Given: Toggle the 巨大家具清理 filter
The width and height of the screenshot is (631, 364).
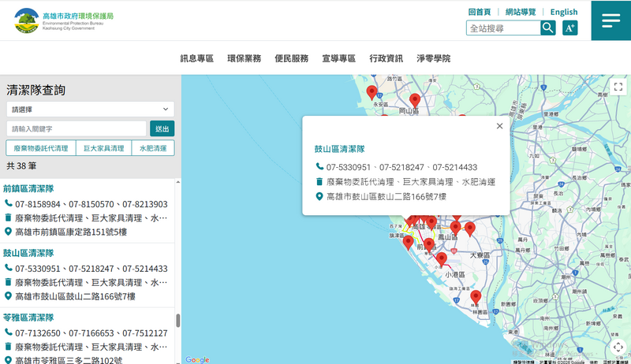Looking at the screenshot, I should [x=103, y=148].
